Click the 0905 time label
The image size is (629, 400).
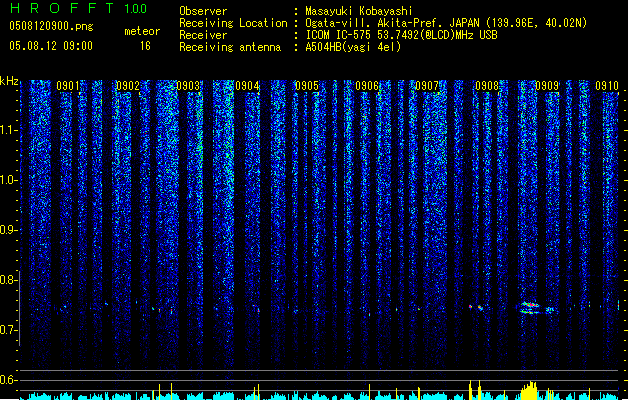click(307, 86)
